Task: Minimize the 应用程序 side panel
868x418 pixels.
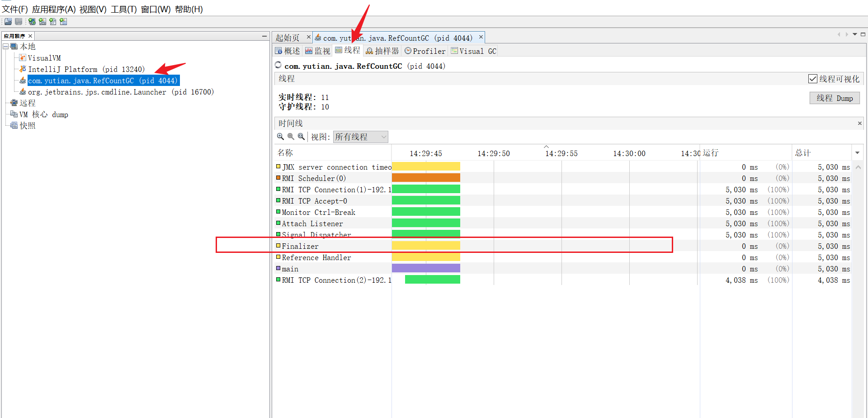Action: pos(264,36)
